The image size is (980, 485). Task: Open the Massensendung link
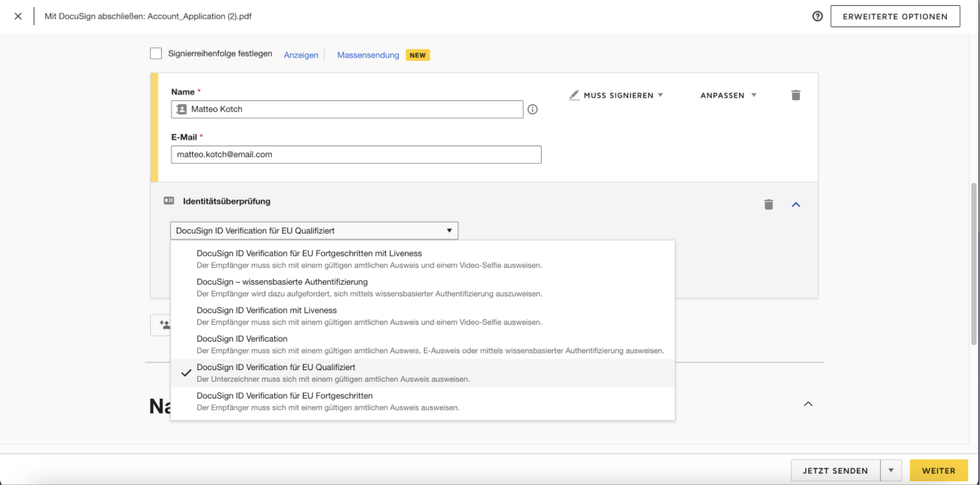368,55
